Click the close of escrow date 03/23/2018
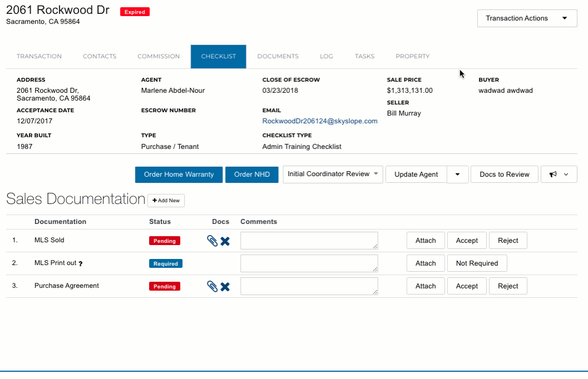Screen dimensions: 588x379 click(x=280, y=90)
